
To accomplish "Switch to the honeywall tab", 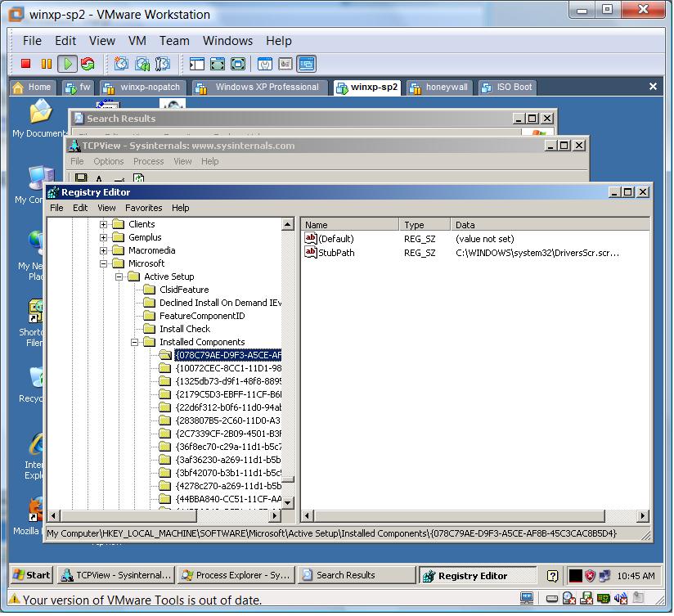I will click(x=440, y=88).
